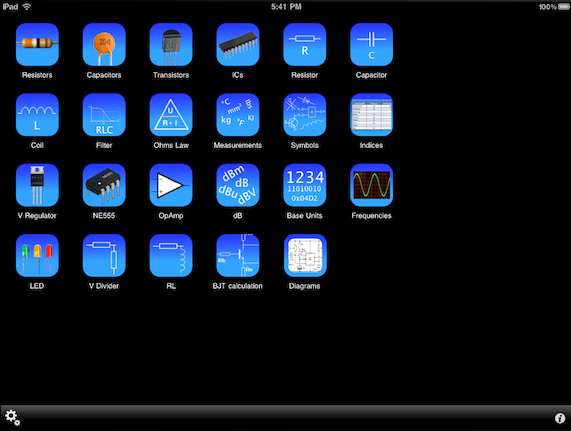Tap the info button in bottom bar

tap(560, 418)
